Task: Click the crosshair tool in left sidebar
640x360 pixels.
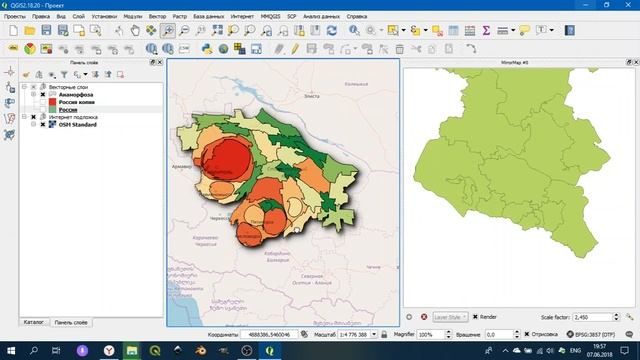Action: [10, 72]
